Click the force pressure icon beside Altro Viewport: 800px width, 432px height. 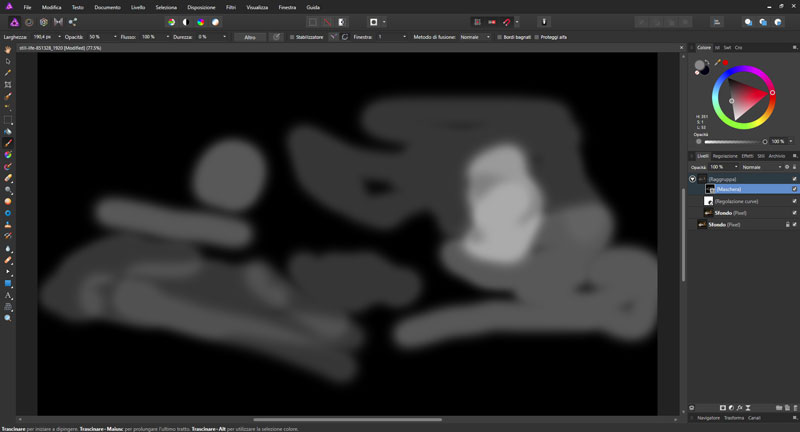[277, 37]
